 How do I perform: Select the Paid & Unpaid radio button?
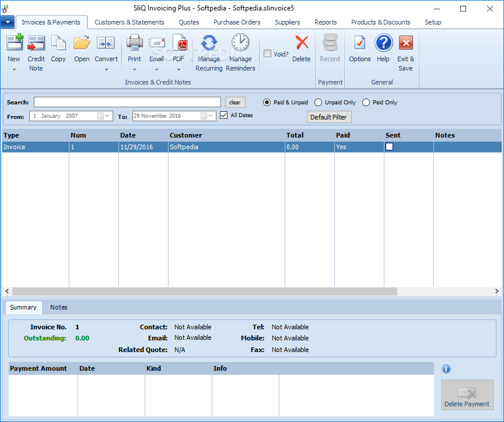click(x=267, y=102)
